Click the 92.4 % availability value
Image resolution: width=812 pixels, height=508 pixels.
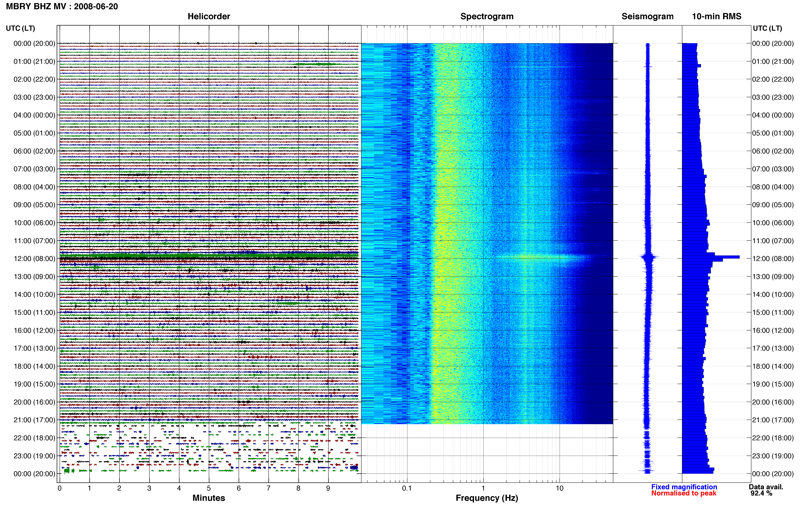coord(762,493)
